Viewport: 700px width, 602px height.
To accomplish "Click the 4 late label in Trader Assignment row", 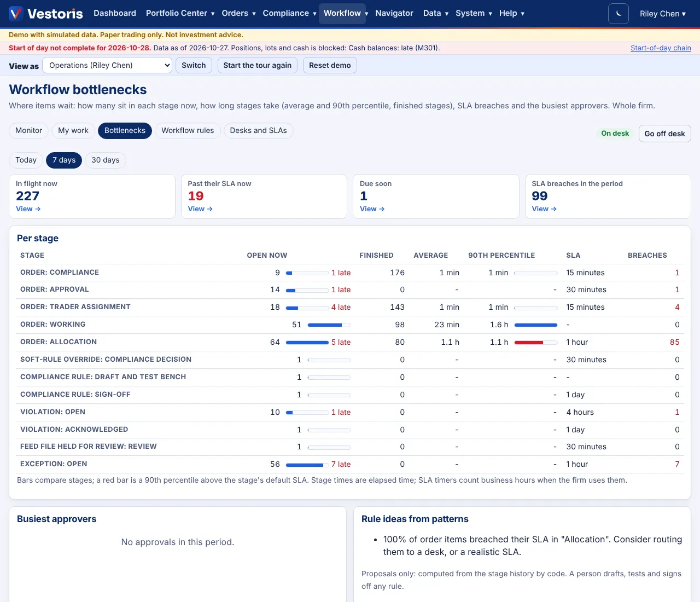I will tap(341, 307).
